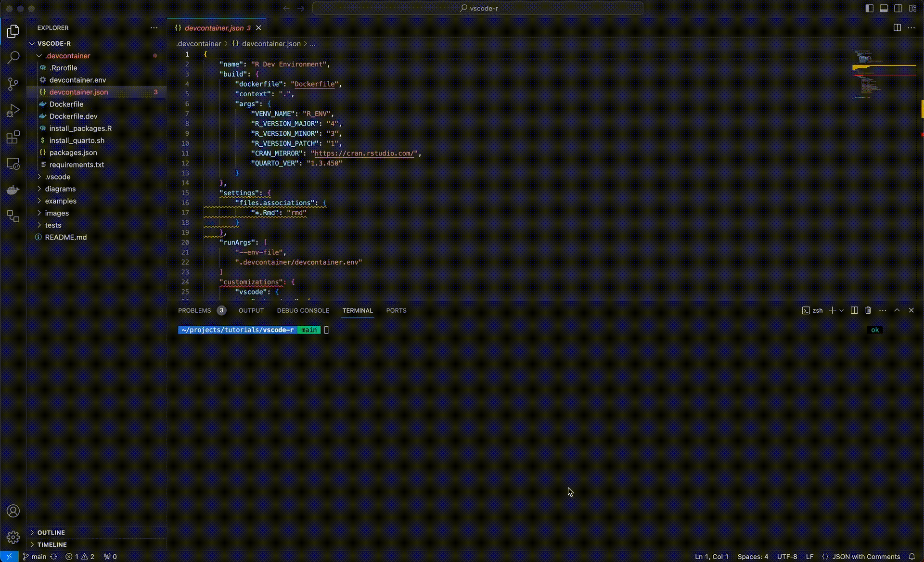Open Run and Debug view
This screenshot has height=562, width=924.
[x=13, y=111]
